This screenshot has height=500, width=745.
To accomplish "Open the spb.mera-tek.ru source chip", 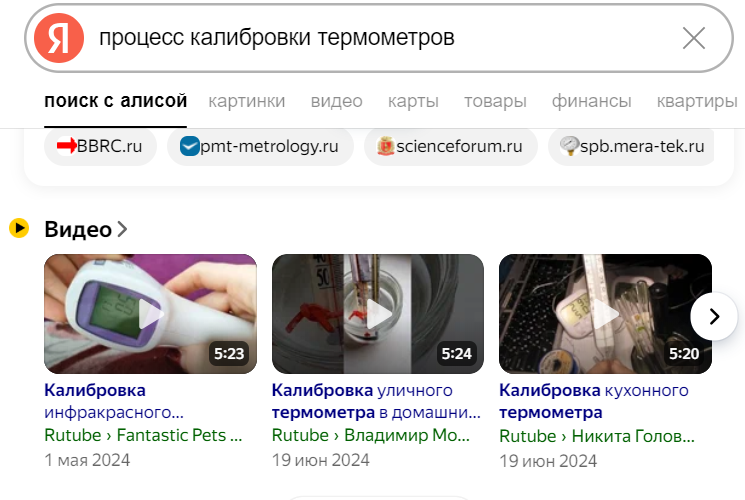I will tap(631, 146).
